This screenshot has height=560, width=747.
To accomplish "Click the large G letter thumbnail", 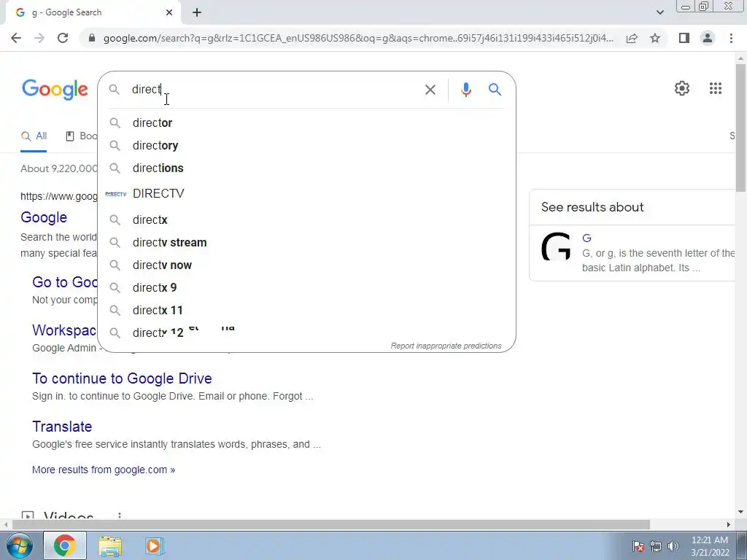I will 556,246.
